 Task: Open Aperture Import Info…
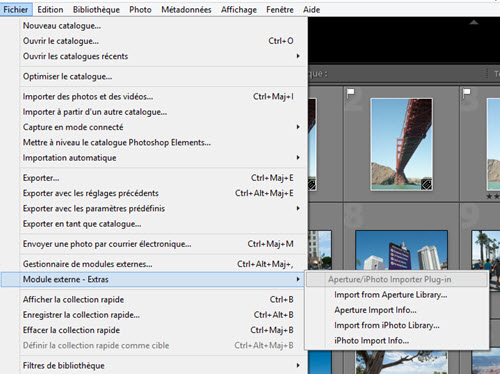coord(397,310)
